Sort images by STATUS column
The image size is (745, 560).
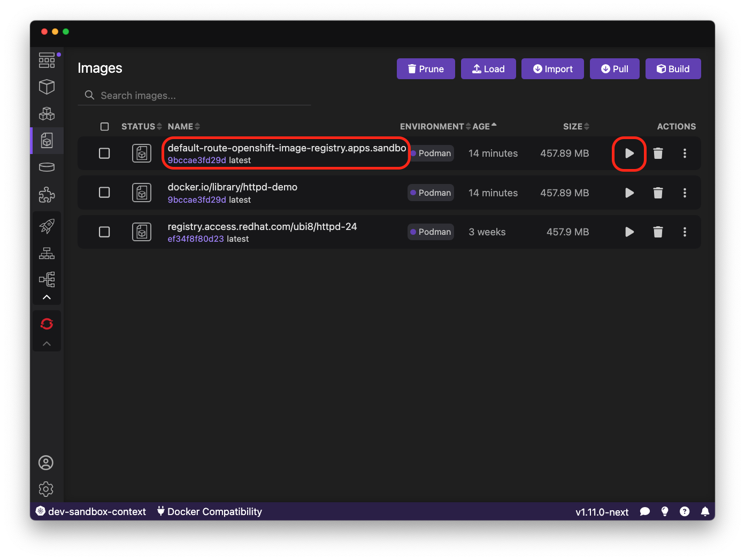(141, 127)
